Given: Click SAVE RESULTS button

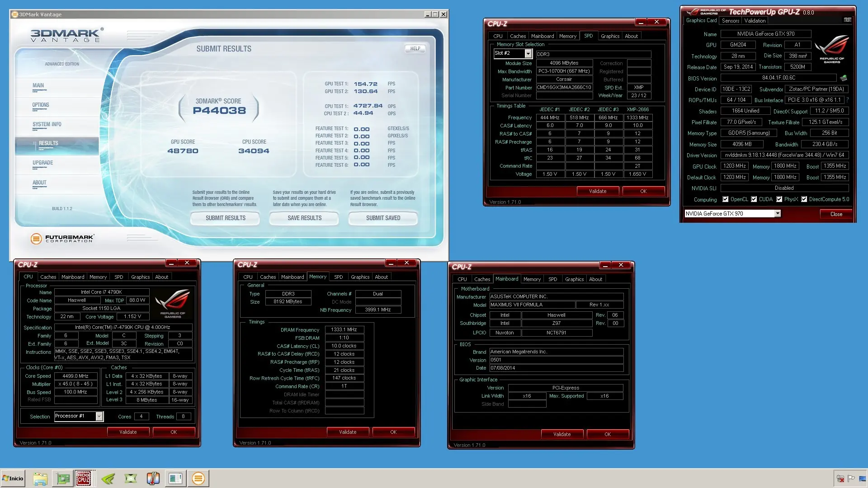Looking at the screenshot, I should pos(304,218).
